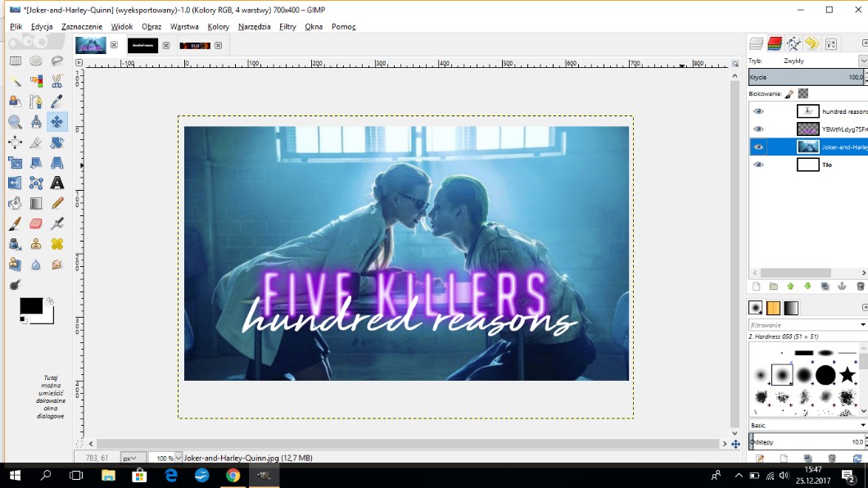Screen dimensions: 868x488
Task: Toggle visibility of the Tło layer
Action: 758,165
